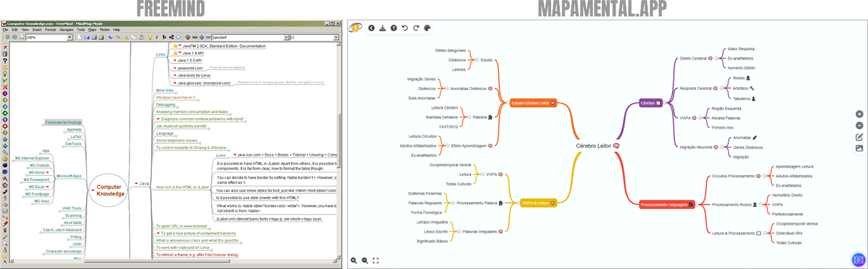The height and width of the screenshot is (269, 868).
Task: Toggle bold formatting in FreeMind
Action: tap(164, 37)
